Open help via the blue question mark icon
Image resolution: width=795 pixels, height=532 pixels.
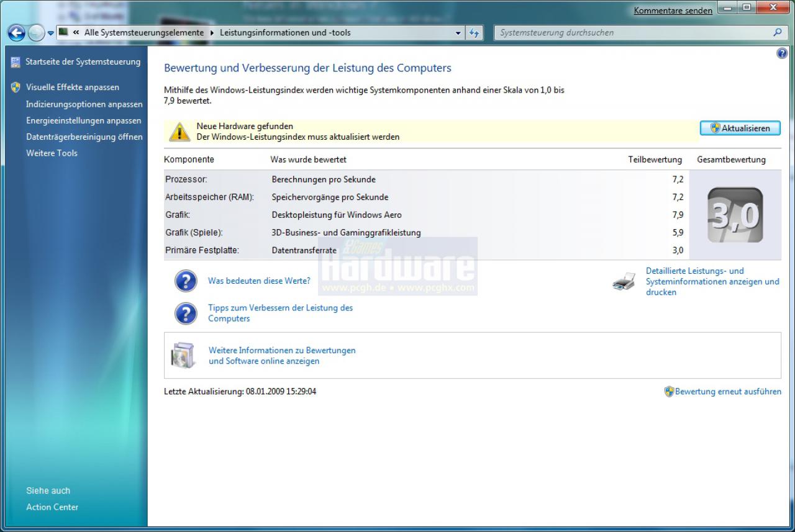pyautogui.click(x=782, y=53)
